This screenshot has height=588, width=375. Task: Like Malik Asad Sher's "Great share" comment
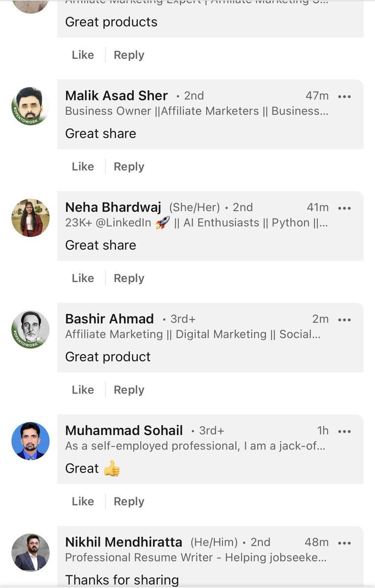tap(82, 167)
